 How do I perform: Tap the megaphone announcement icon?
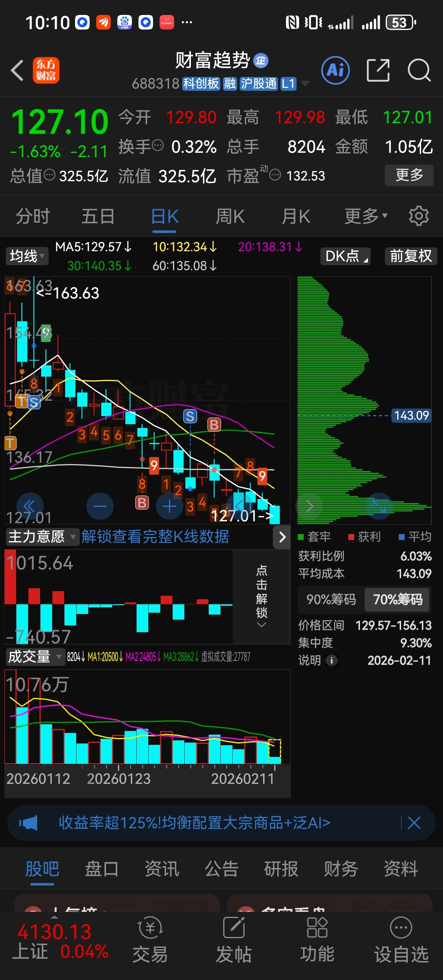[28, 823]
